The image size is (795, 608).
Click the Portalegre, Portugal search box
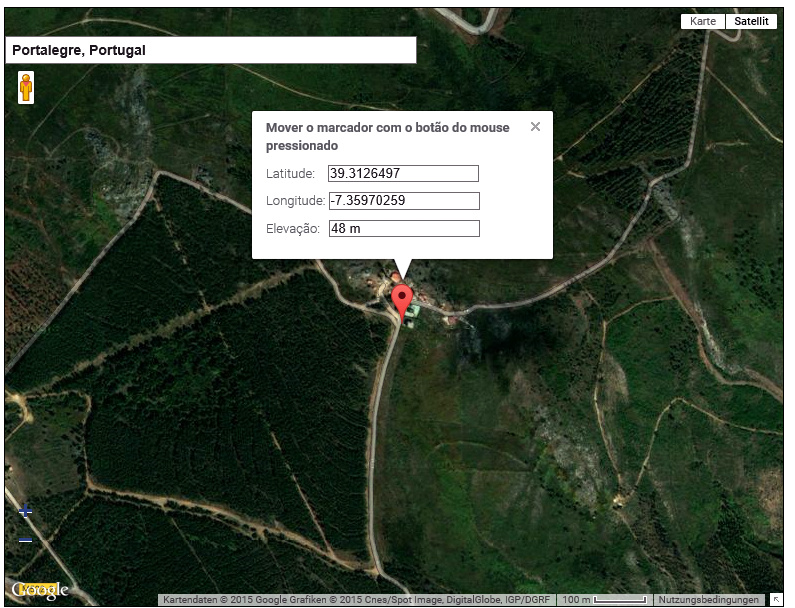[x=210, y=50]
